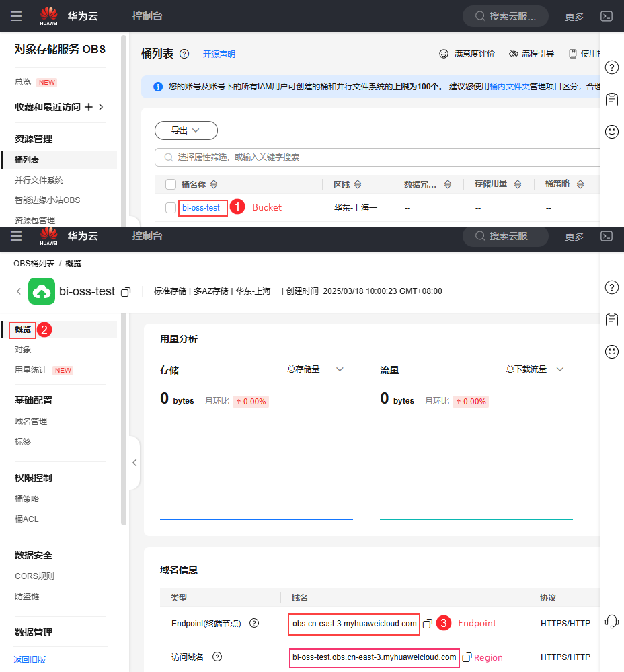Image resolution: width=624 pixels, height=672 pixels.
Task: Copy the 访问域名 bucket domain
Action: click(x=467, y=657)
